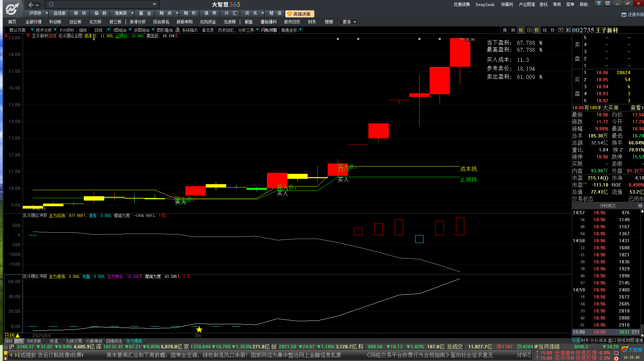Select the 涨停分析 tab
This screenshot has height=361, width=644.
pyautogui.click(x=138, y=22)
